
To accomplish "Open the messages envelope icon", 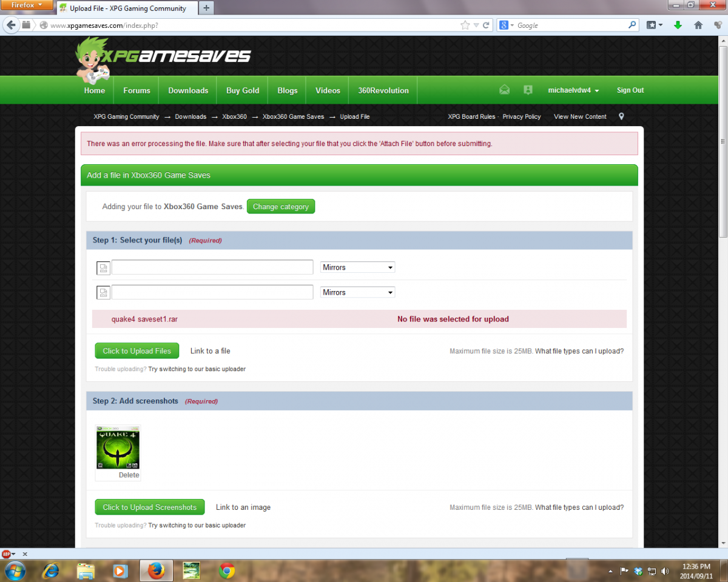I will click(x=504, y=90).
